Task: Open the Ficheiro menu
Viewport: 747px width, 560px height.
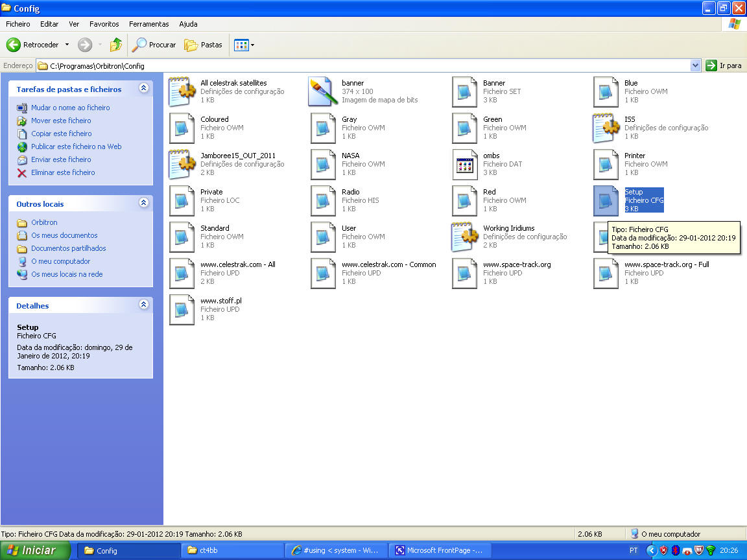Action: (x=18, y=24)
